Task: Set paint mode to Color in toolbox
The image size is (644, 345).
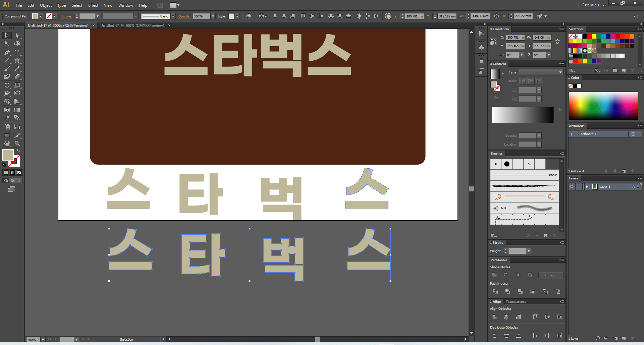Action: coord(6,173)
